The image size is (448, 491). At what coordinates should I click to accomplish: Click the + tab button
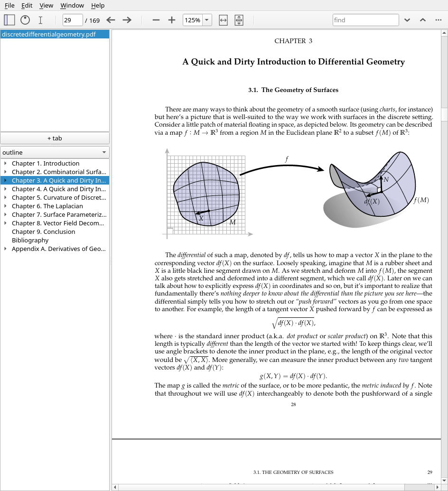click(55, 138)
